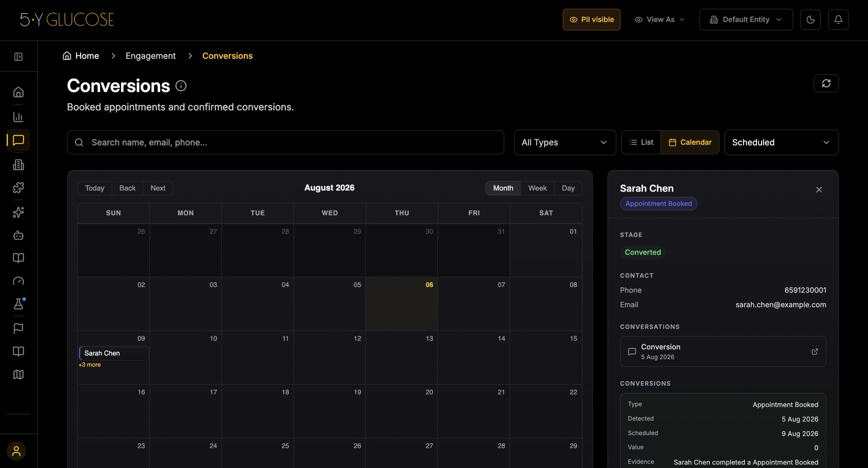This screenshot has height=468, width=868.
Task: Open Sarah Chen calendar event
Action: pyautogui.click(x=114, y=353)
